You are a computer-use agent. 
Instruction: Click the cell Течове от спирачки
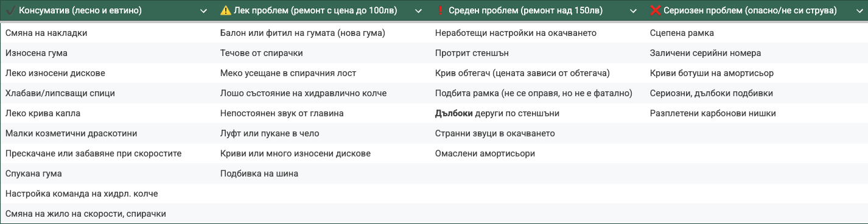pyautogui.click(x=323, y=53)
